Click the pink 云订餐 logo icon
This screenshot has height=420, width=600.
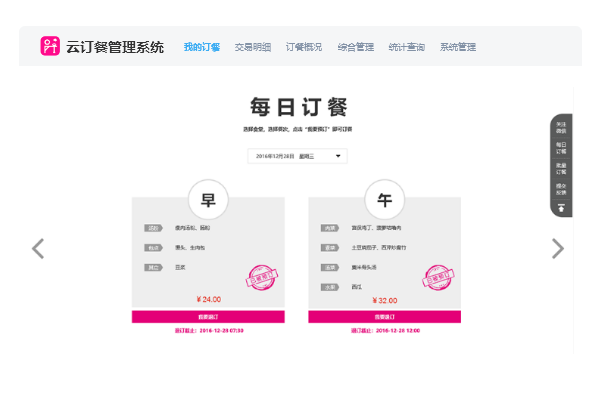(x=50, y=47)
